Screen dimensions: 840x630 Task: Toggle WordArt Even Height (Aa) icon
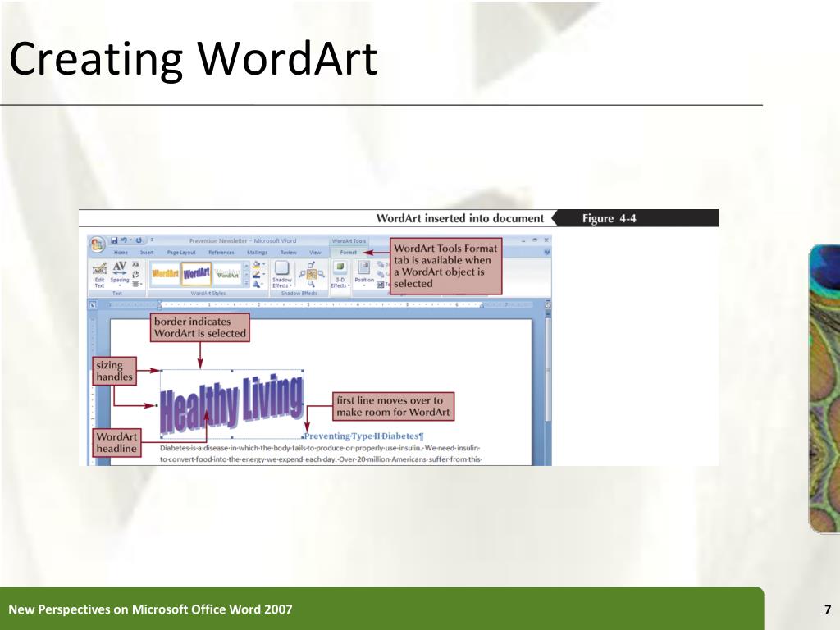tap(135, 265)
